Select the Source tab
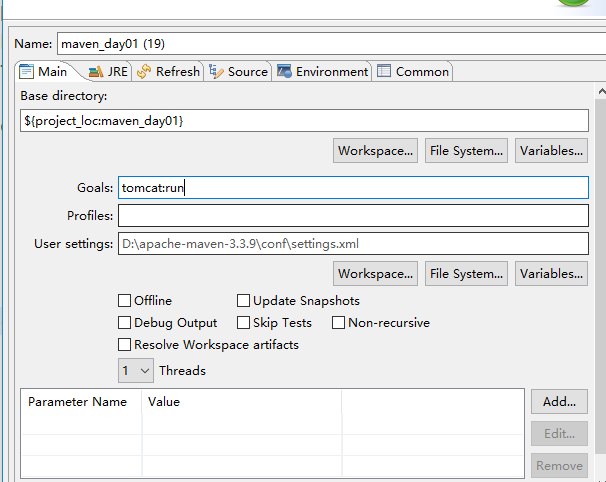This screenshot has width=606, height=482. 238,71
